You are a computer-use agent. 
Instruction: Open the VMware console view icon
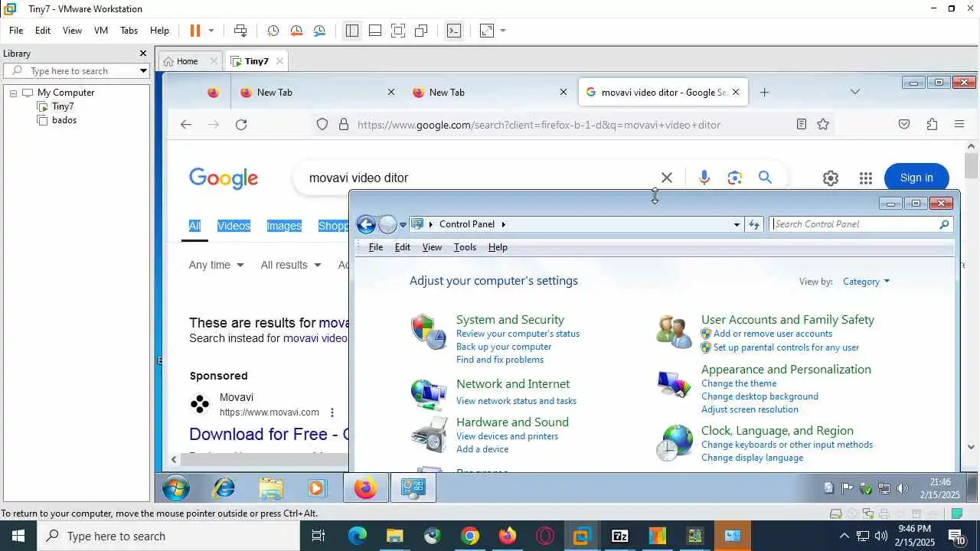coord(454,31)
